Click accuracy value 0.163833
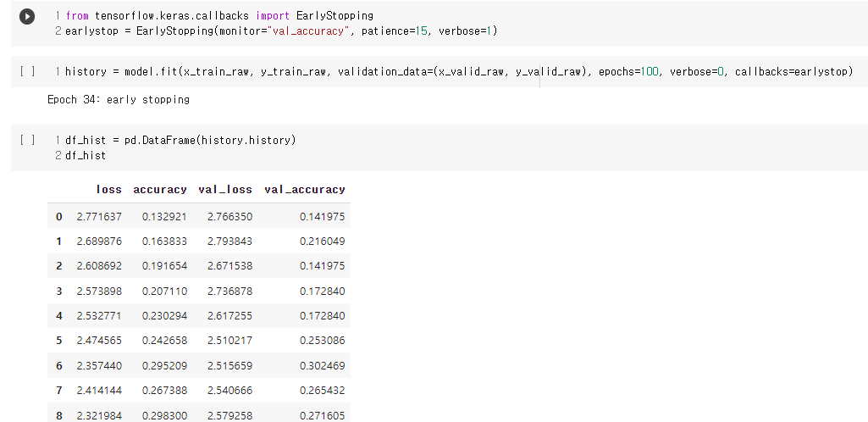The image size is (868, 422). point(164,242)
